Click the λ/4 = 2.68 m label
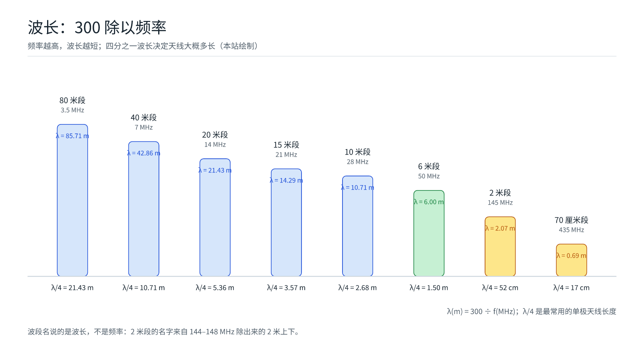Viewport: 644px width, 350px height. [357, 288]
